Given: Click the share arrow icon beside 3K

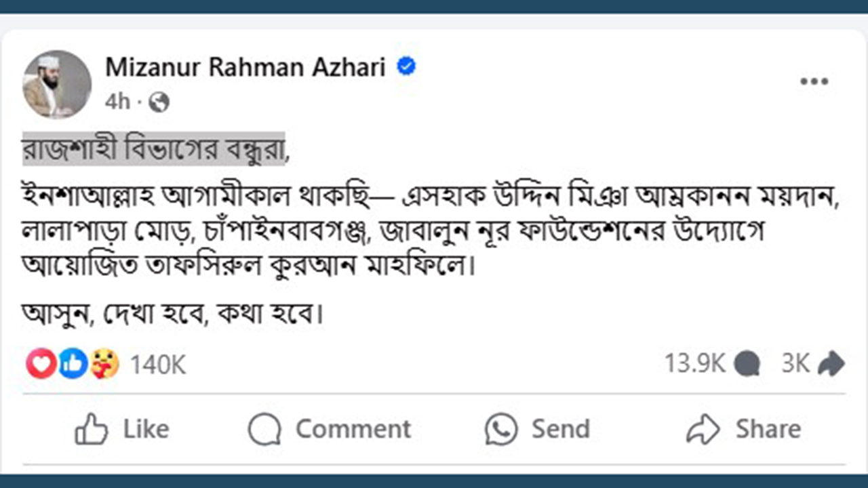Looking at the screenshot, I should click(x=831, y=364).
